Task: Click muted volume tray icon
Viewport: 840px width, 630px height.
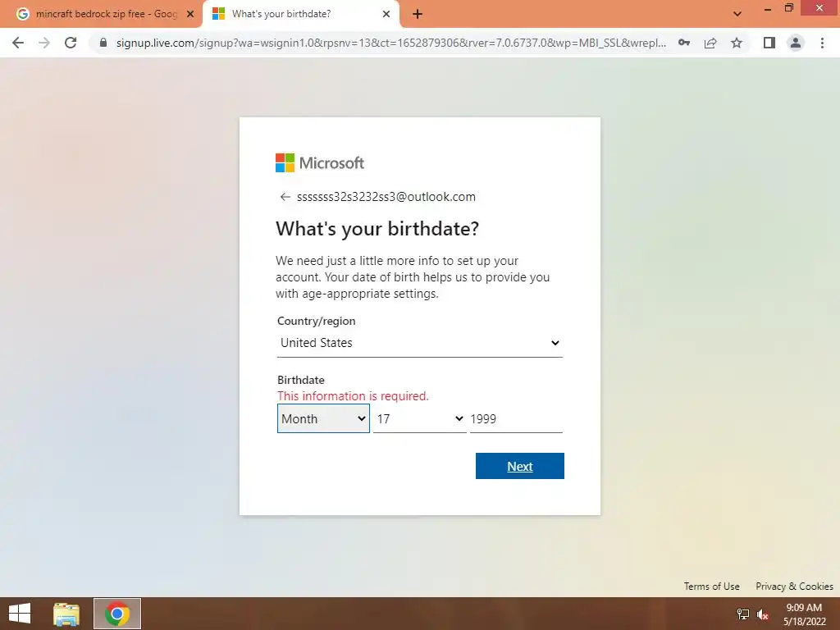Action: tap(763, 614)
